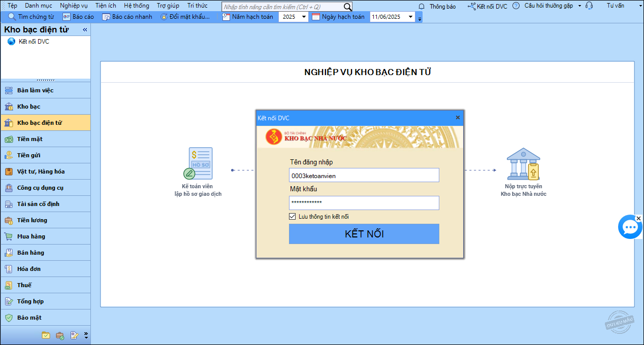This screenshot has width=644, height=345.
Task: Expand the Câu hỏi thường gặp dropdown arrow
Action: [579, 6]
